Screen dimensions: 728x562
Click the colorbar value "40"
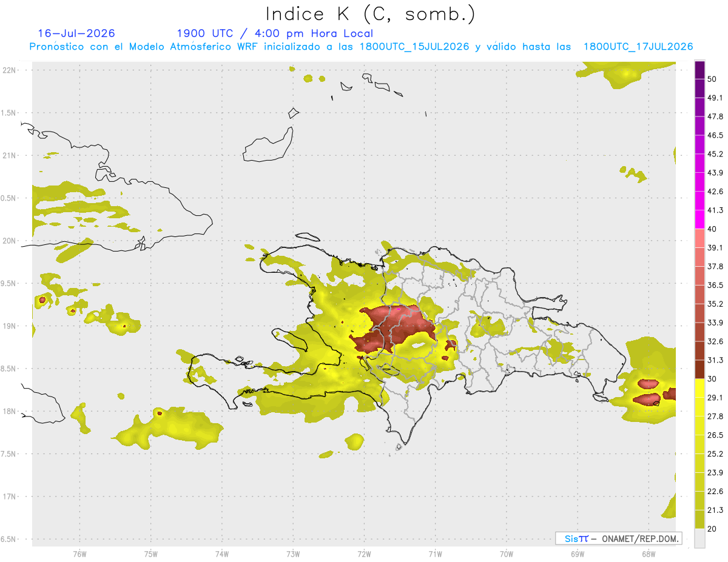[712, 229]
